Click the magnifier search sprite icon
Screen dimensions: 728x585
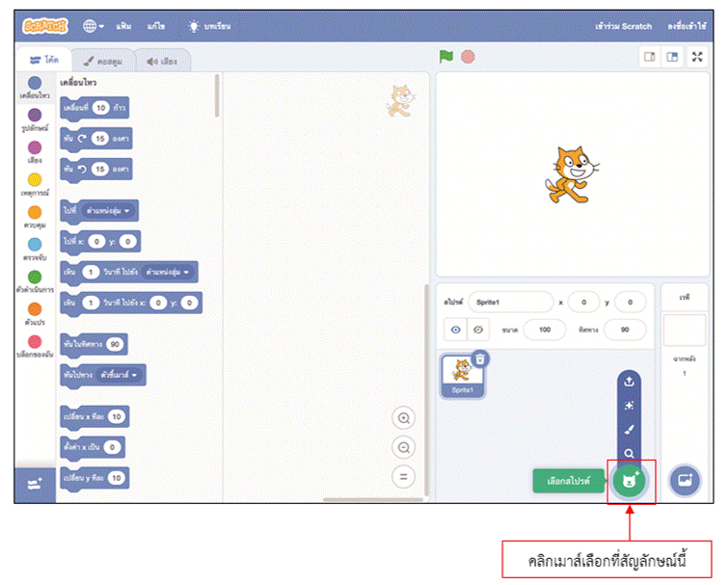pyautogui.click(x=629, y=453)
